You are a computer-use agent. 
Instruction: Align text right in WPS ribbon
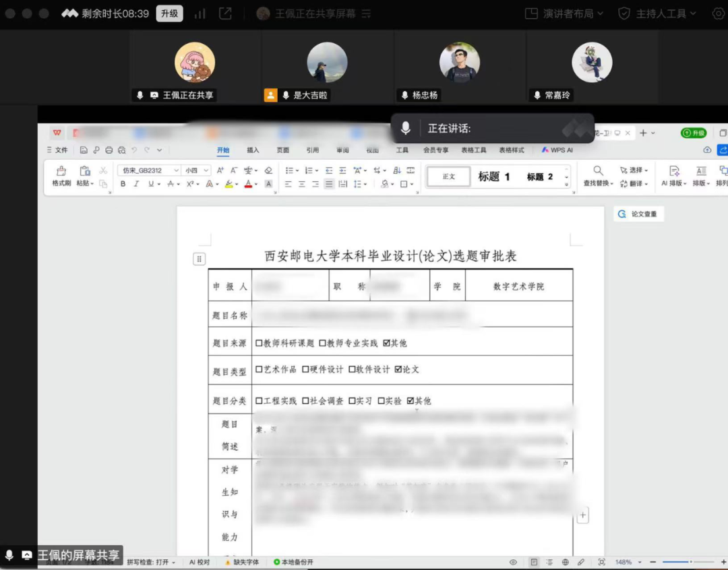tap(315, 185)
